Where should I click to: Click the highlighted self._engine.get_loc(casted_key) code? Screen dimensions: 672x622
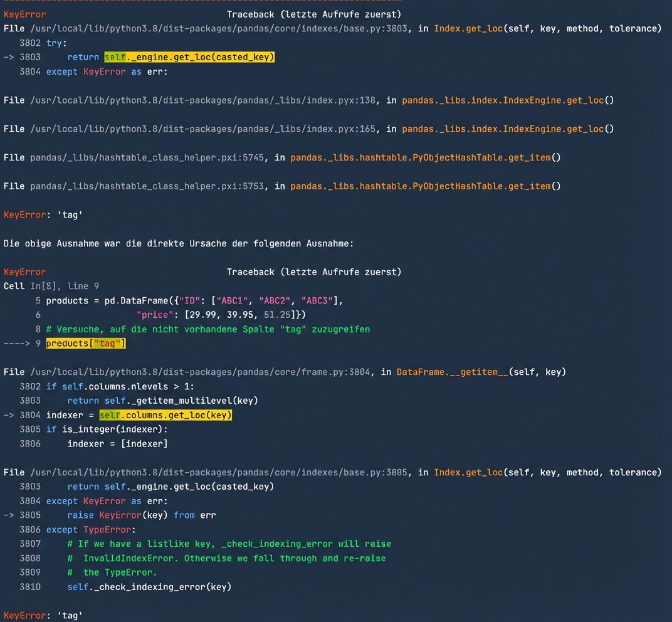pyautogui.click(x=188, y=56)
